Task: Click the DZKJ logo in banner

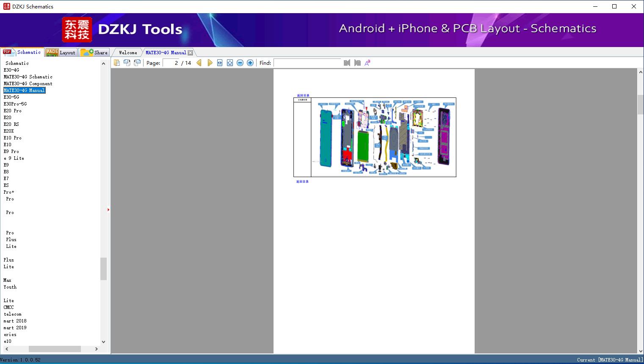Action: tap(77, 30)
